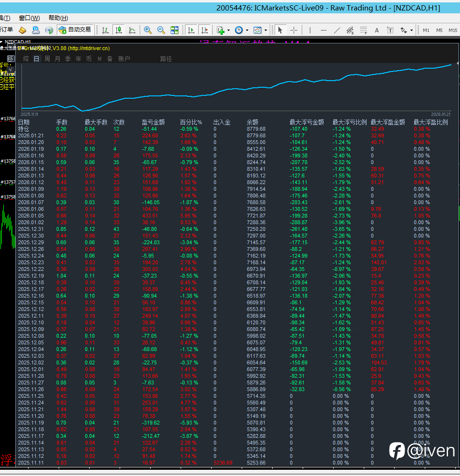Image resolution: width=460 pixels, height=476 pixels.
Task: Switch chart to bar chart mode
Action: point(105,30)
